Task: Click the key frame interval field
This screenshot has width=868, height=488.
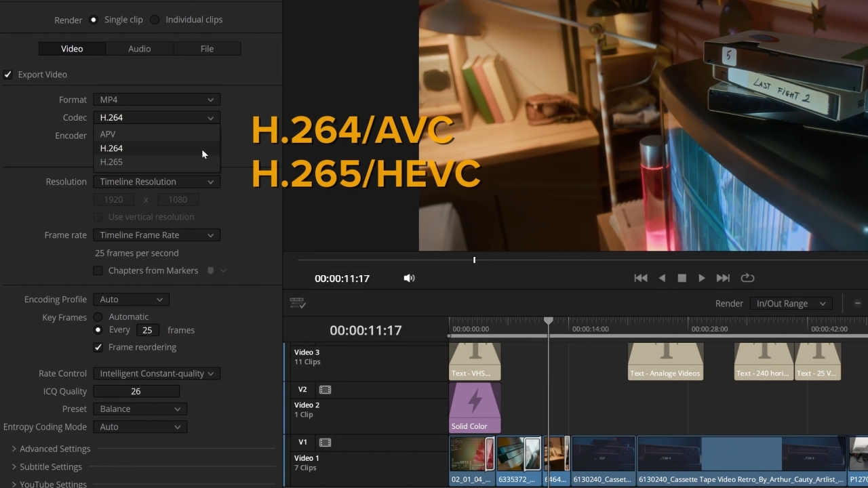Action: coord(147,330)
